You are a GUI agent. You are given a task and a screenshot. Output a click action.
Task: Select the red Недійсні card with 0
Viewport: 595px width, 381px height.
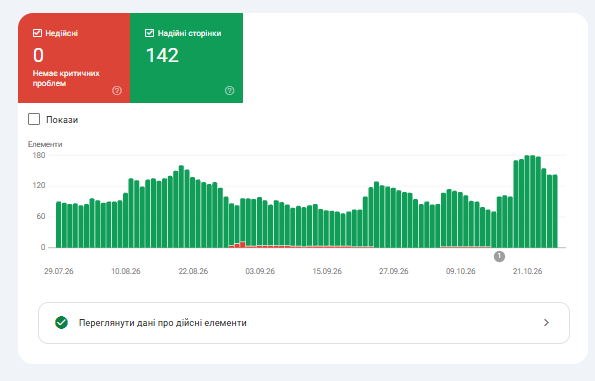point(74,58)
